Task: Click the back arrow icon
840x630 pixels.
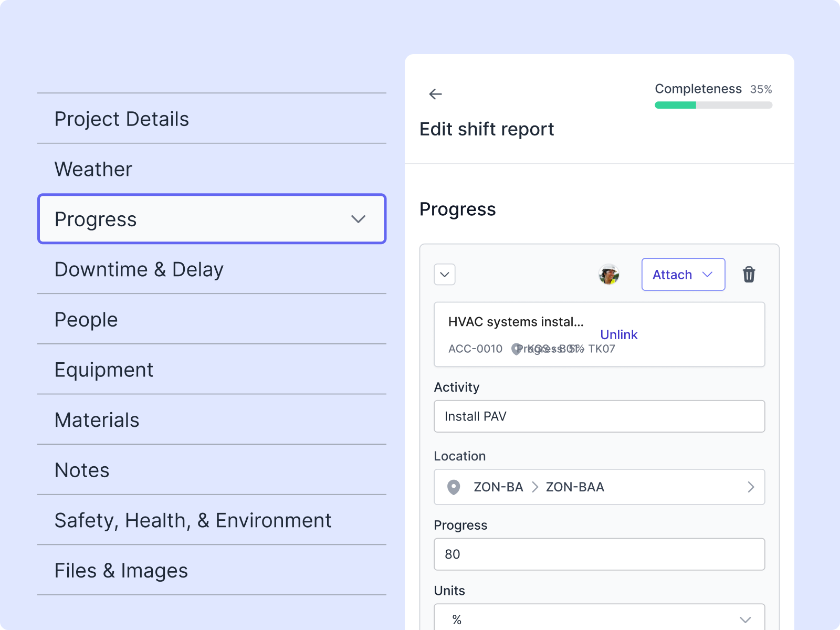Action: coord(435,94)
